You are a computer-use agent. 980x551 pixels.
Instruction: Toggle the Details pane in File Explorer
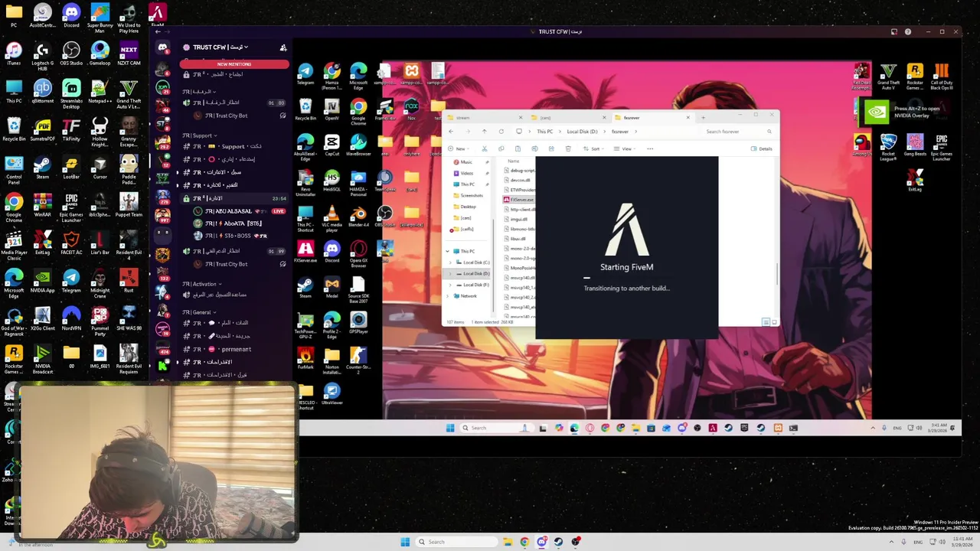761,148
